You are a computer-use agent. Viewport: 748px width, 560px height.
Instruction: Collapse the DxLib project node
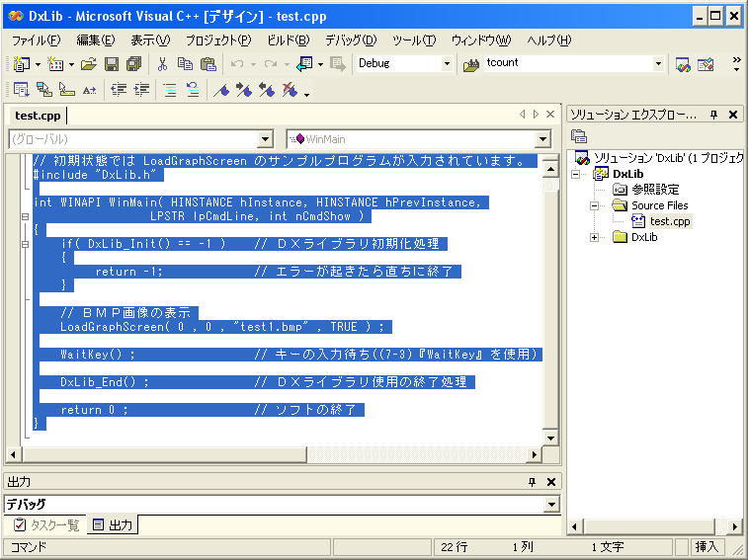tap(576, 175)
